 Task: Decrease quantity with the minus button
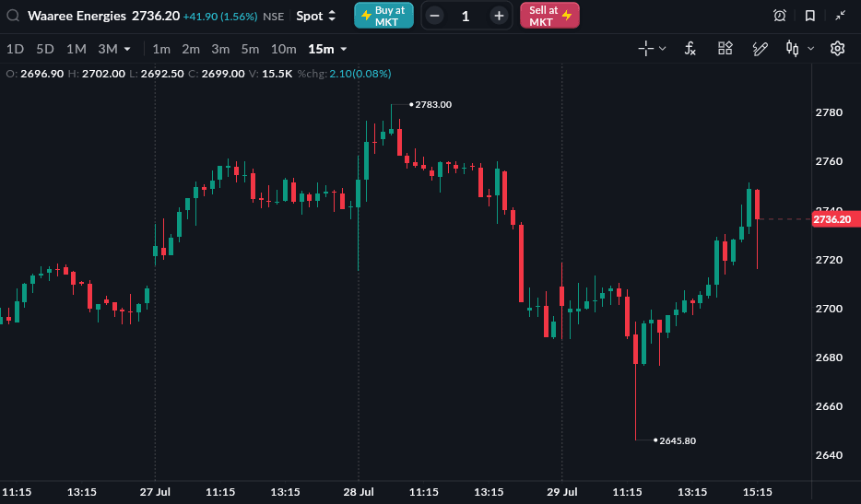434,16
